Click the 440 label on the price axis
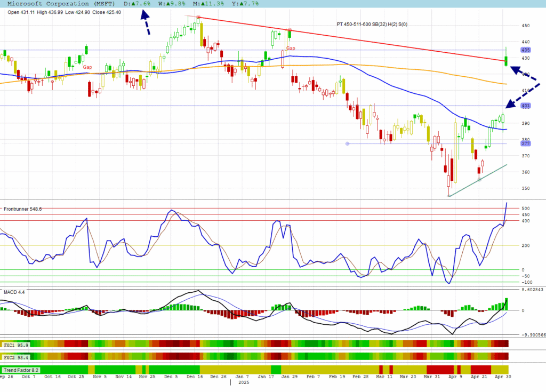 (525, 42)
